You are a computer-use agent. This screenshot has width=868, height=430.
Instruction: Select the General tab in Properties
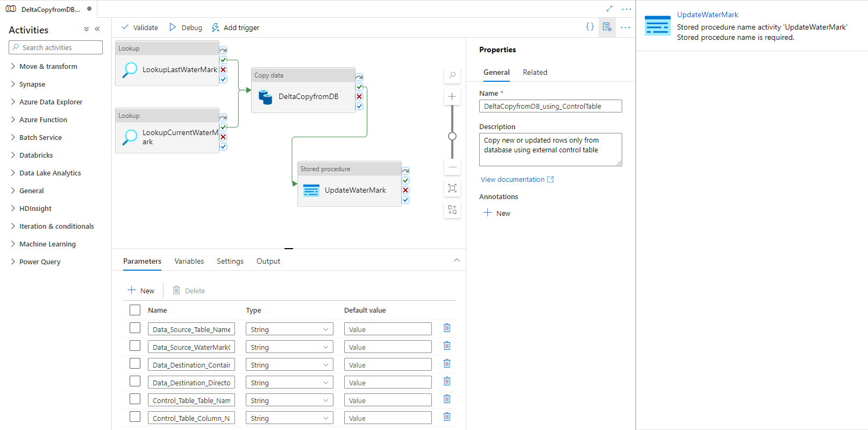pos(496,72)
